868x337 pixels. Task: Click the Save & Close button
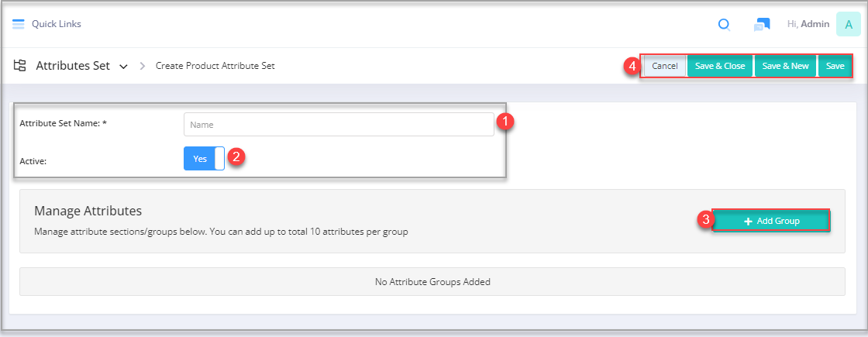point(720,66)
